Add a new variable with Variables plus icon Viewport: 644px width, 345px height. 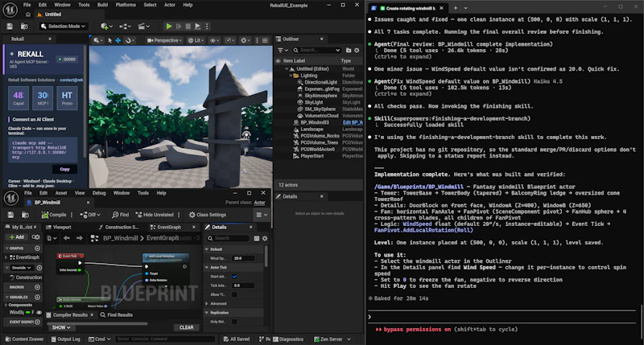click(x=37, y=297)
